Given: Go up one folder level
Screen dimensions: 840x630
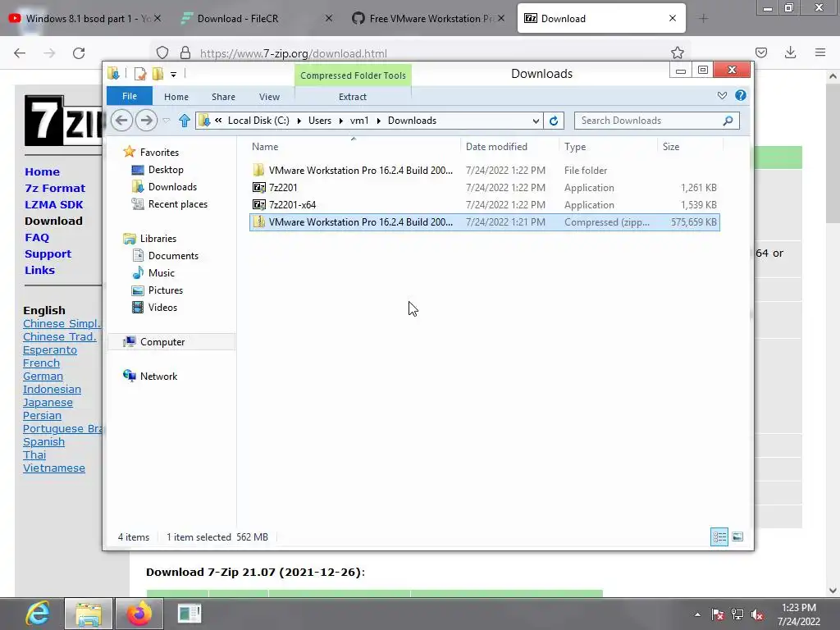Looking at the screenshot, I should (185, 121).
